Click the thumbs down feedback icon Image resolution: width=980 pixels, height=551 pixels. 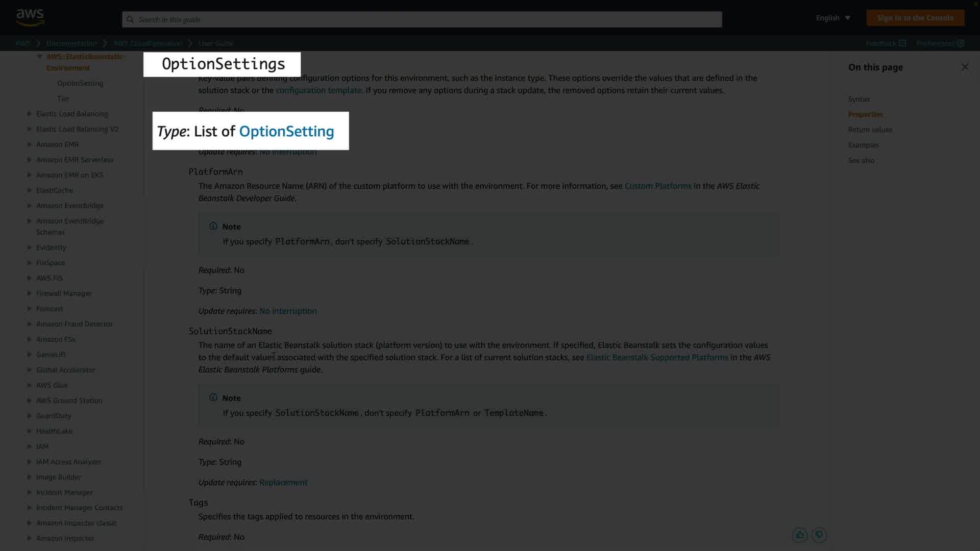(x=819, y=535)
